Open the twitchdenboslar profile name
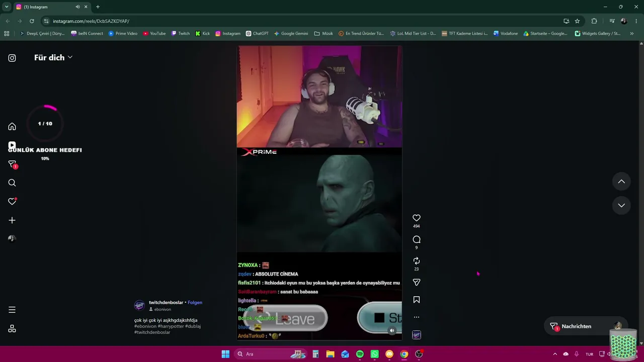This screenshot has height=362, width=644. coord(166,303)
